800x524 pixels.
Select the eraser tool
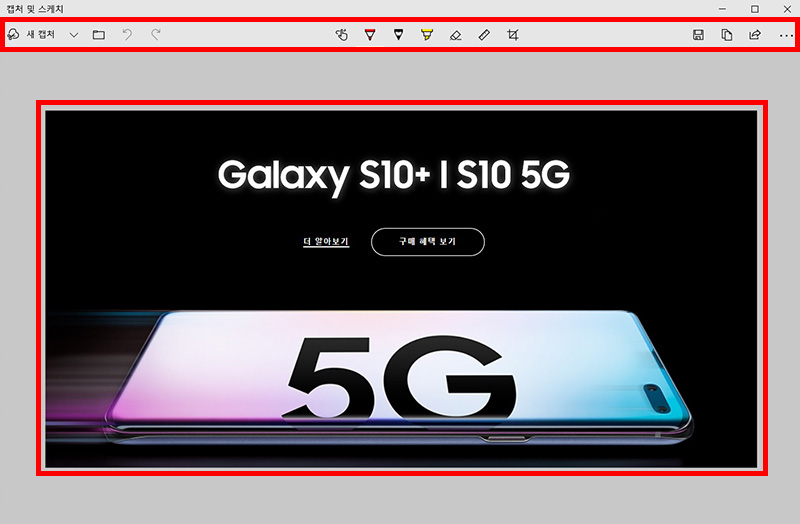click(456, 35)
